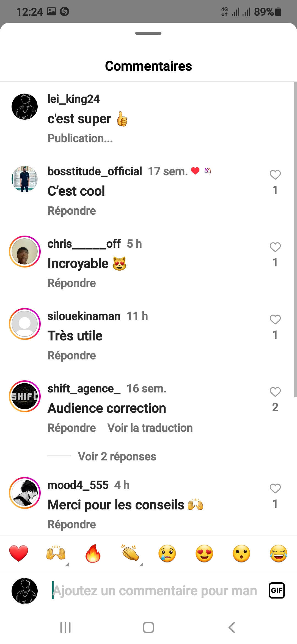Viewport: 297px width, 644px height.
Task: Open skin tone options on raised hands emoji
Action: click(x=67, y=564)
